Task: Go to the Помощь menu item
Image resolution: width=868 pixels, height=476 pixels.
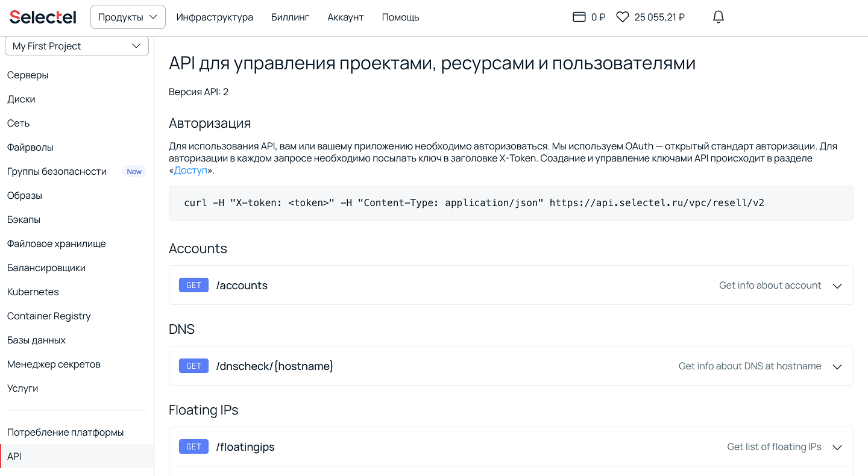Action: 400,17
